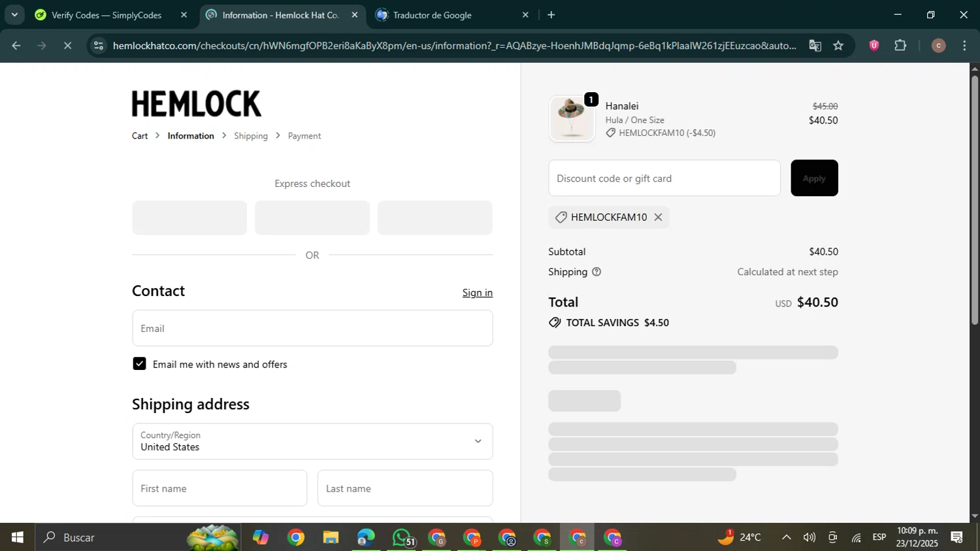Open Microsoft Edge from the taskbar
This screenshot has width=980, height=551.
tap(366, 537)
